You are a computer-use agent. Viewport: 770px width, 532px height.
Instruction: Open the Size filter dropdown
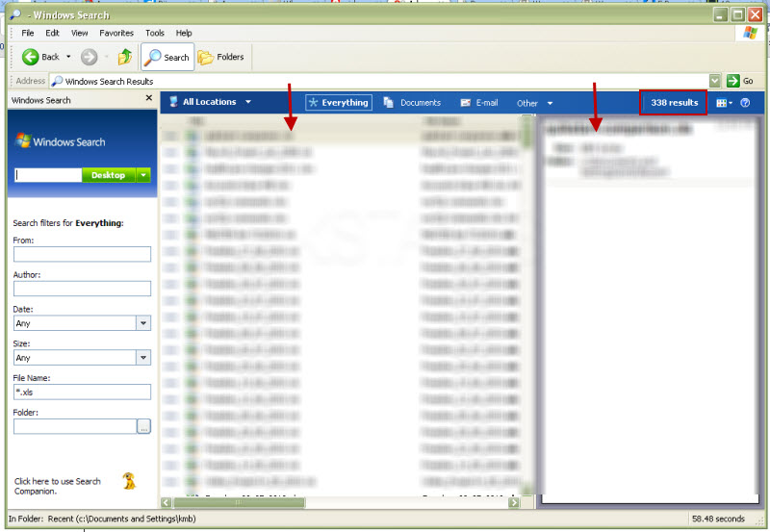click(x=143, y=357)
